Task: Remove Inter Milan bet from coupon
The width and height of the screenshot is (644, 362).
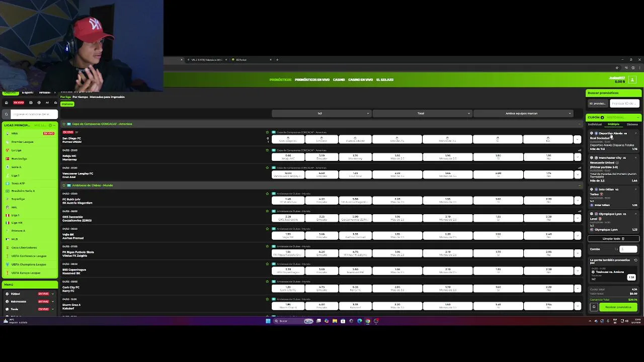Action: click(636, 190)
